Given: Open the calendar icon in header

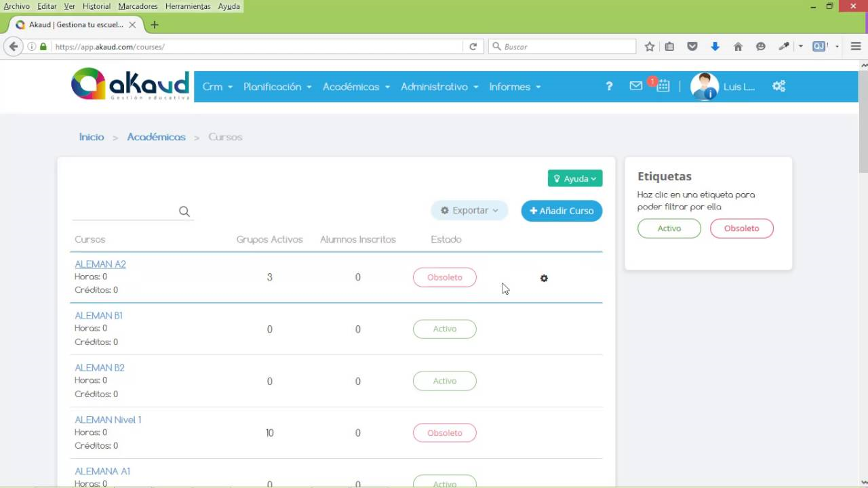Looking at the screenshot, I should point(663,86).
